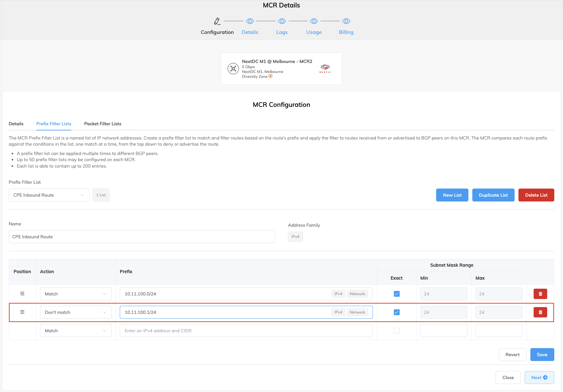
Task: Click the Billing eye icon
Action: tap(346, 21)
